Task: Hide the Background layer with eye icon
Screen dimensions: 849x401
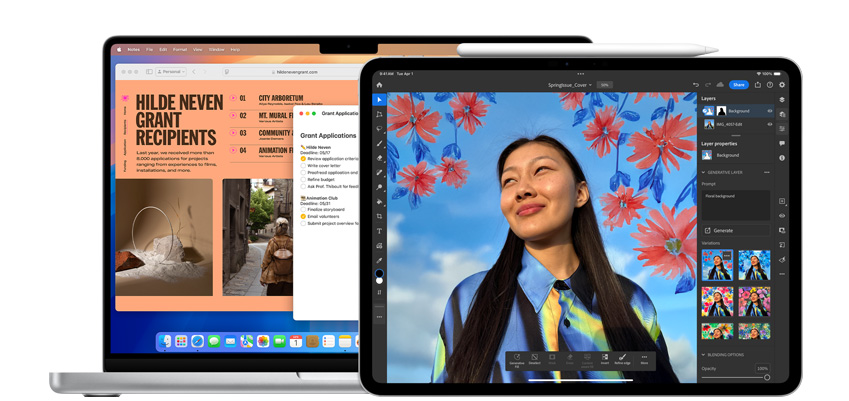Action: pyautogui.click(x=769, y=110)
